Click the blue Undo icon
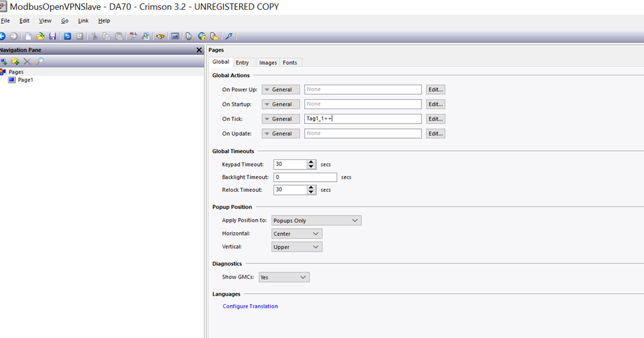644x338 pixels. pos(67,36)
